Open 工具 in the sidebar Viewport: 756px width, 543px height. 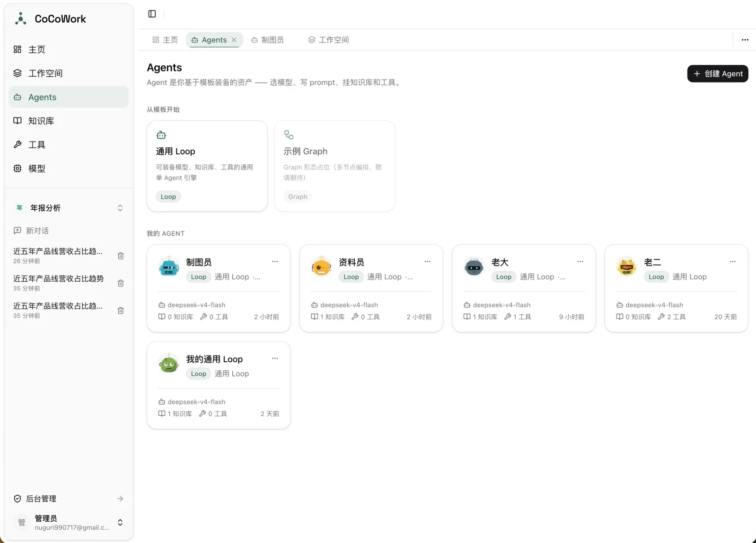(x=69, y=144)
